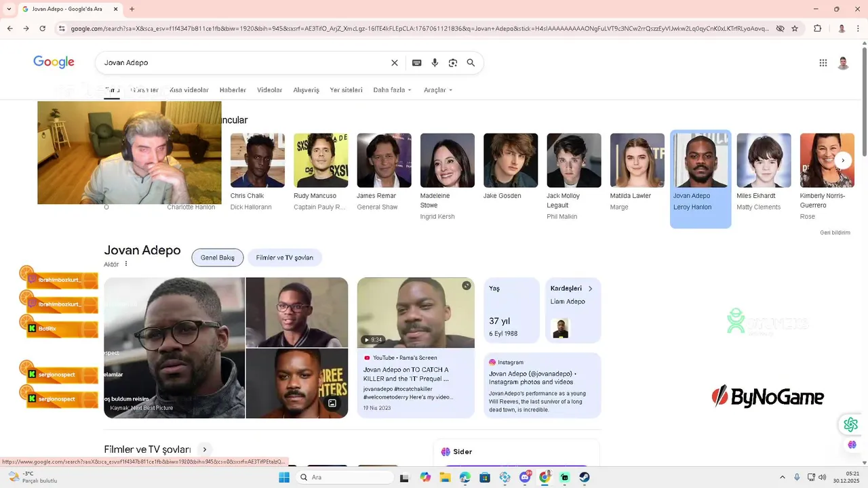Viewport: 868px width, 488px height.
Task: Open the Liam Adepo sibling entry
Action: pos(568,302)
